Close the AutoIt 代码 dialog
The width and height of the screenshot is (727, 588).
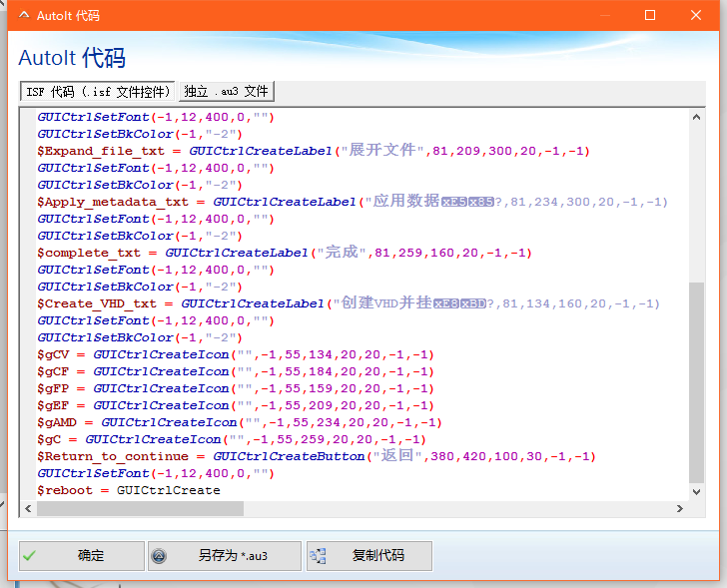point(695,15)
